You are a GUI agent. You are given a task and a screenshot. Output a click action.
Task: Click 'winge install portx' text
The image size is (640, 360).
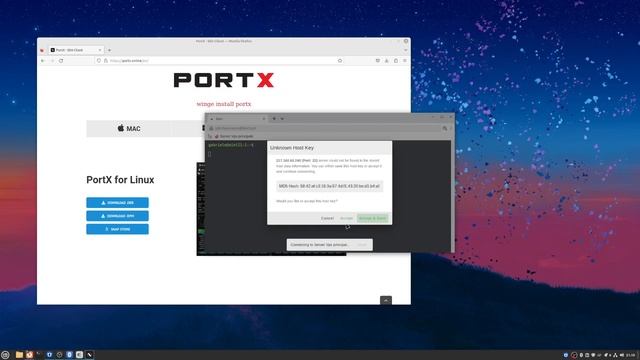tap(224, 104)
